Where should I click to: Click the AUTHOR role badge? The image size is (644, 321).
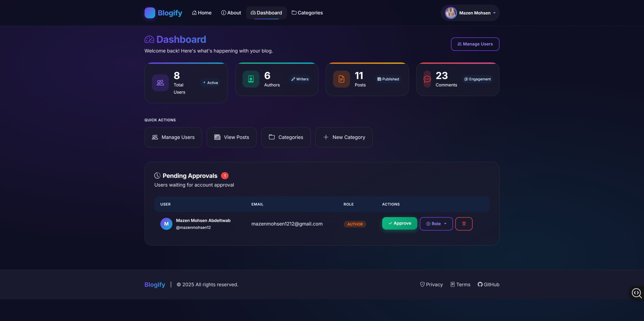point(355,224)
